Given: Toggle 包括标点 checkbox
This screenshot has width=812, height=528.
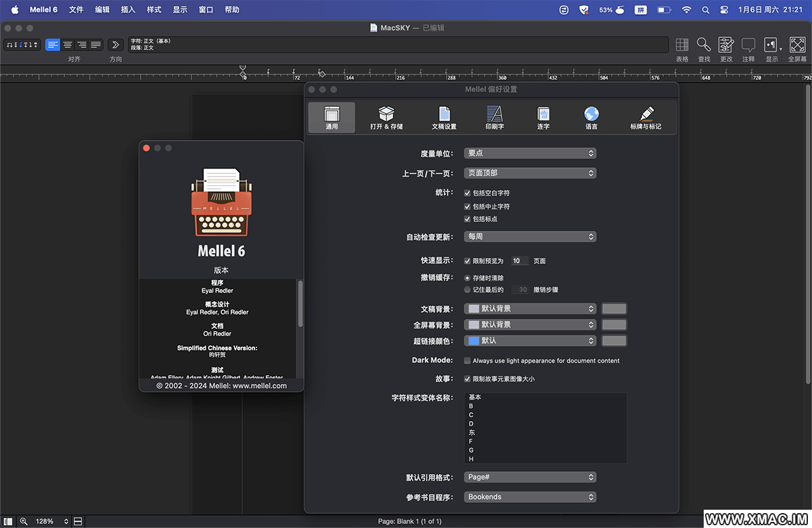Looking at the screenshot, I should 467,219.
